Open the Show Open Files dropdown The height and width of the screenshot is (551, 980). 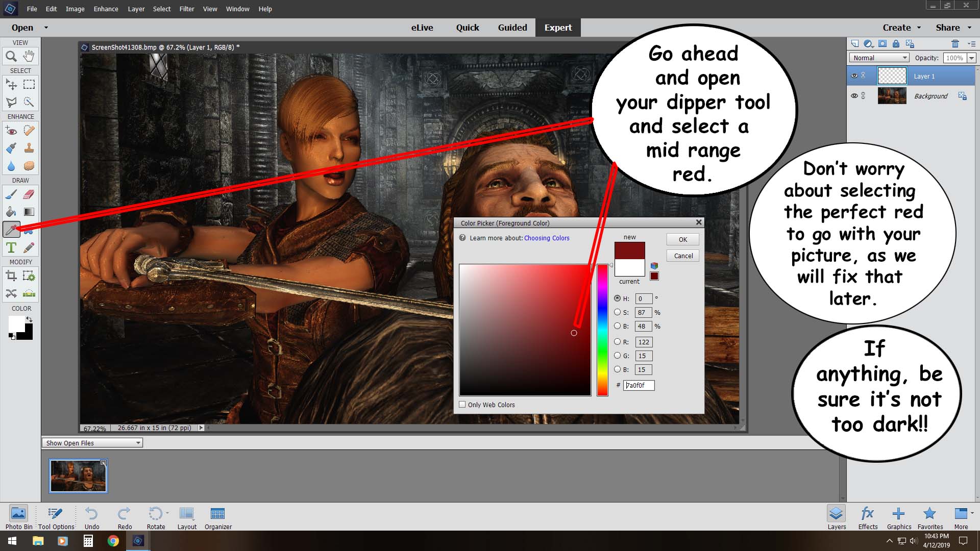pyautogui.click(x=92, y=443)
